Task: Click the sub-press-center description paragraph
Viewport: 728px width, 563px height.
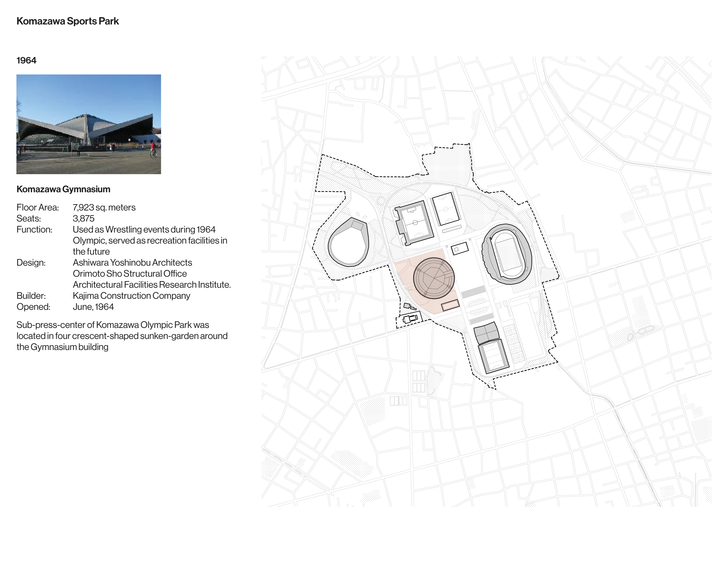Action: (x=122, y=336)
